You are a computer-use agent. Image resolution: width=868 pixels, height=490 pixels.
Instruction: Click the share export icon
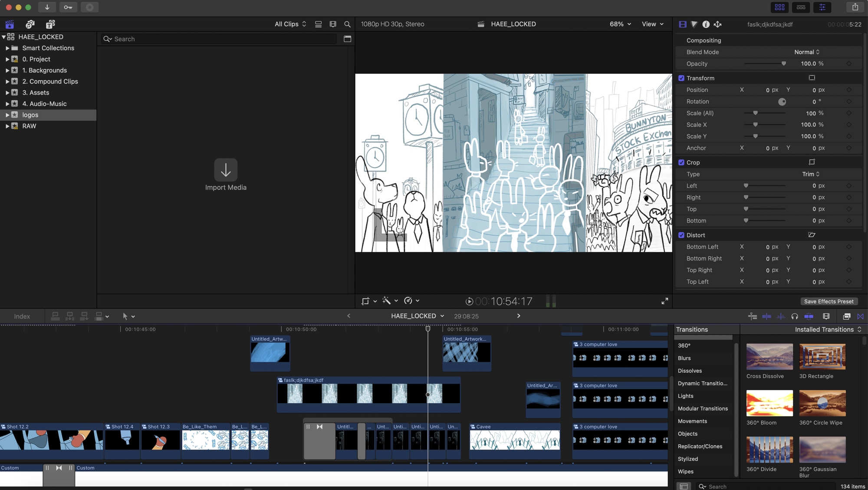tap(855, 7)
